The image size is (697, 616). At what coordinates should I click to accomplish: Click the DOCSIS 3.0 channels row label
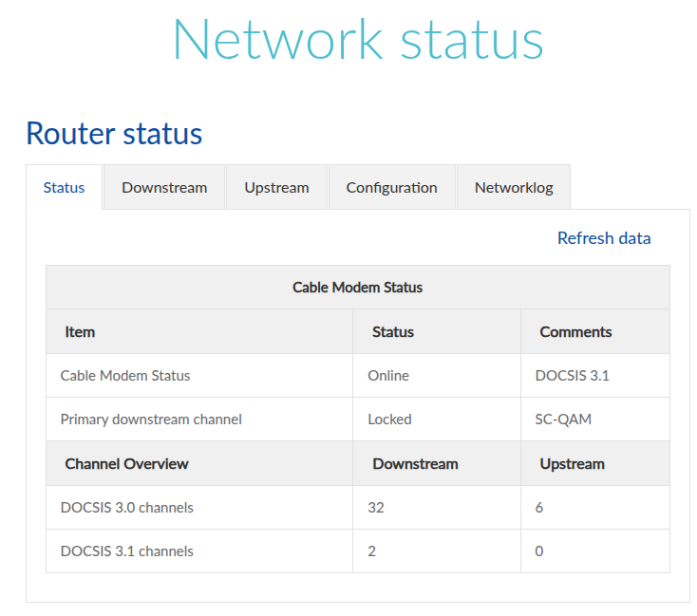[x=126, y=507]
